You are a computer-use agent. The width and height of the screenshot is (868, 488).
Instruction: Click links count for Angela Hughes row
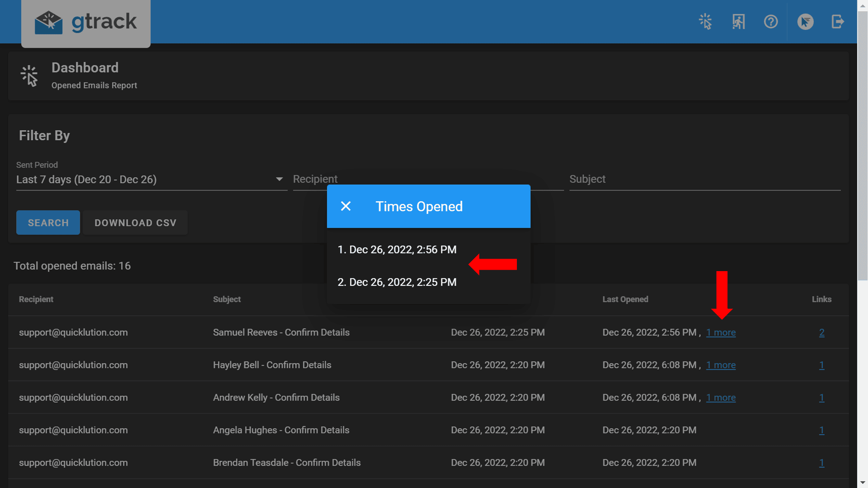pos(822,430)
